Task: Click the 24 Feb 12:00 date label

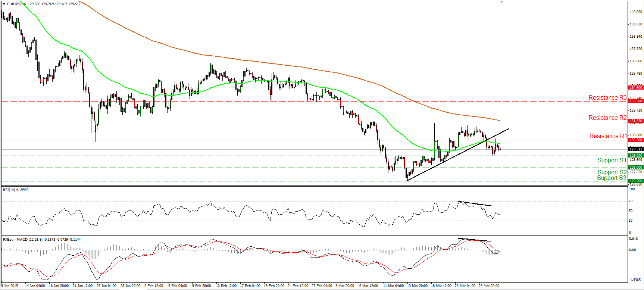Action: click(298, 286)
